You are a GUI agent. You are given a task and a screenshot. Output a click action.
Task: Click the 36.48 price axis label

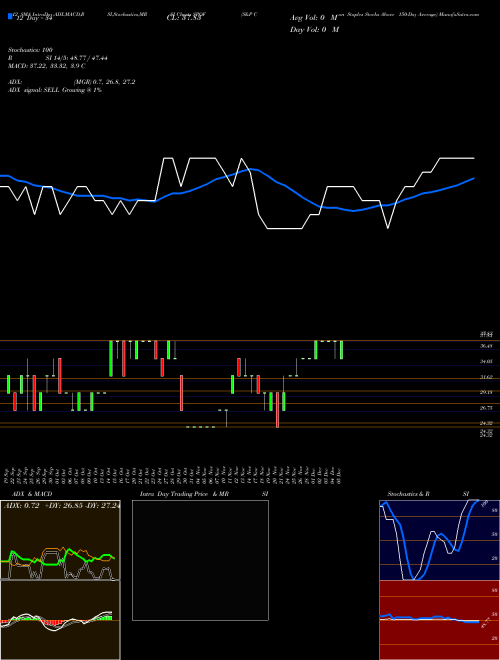487,346
